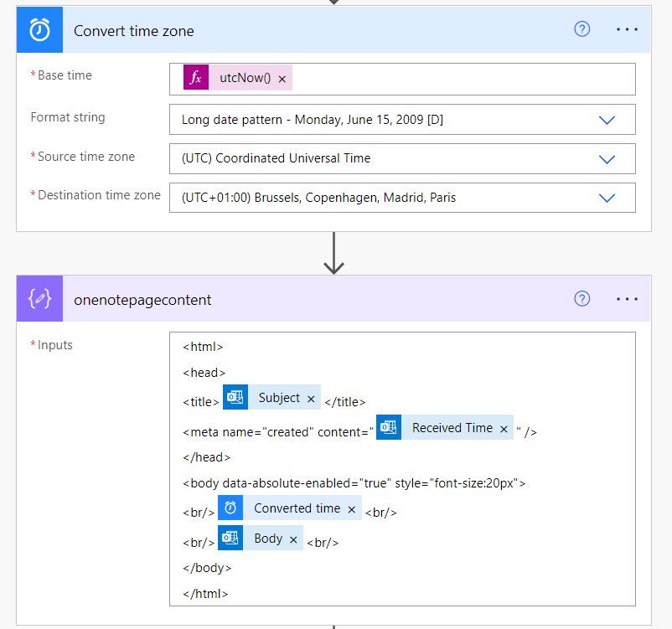Remove the Received Time token

[x=504, y=429]
